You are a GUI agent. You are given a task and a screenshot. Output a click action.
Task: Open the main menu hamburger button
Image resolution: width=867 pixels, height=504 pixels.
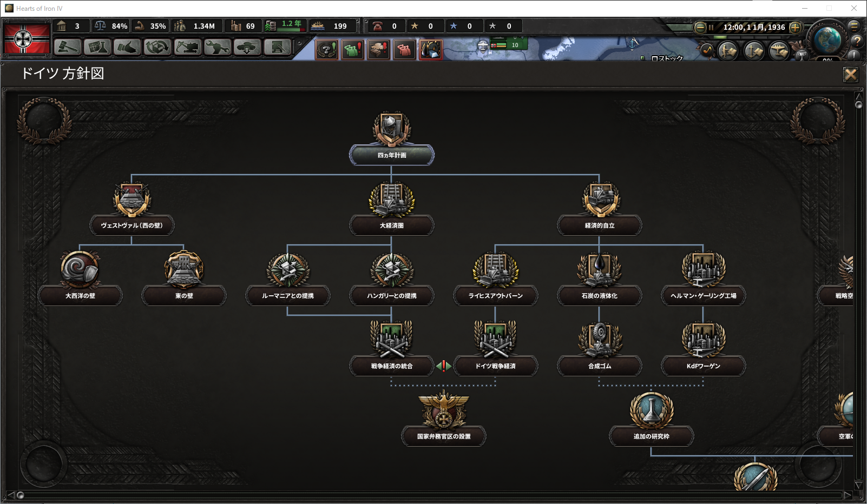click(854, 26)
